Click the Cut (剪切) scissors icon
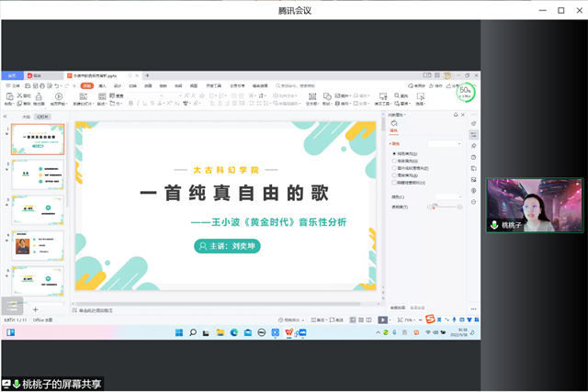Viewport: 588px width, 392px height. pos(20,95)
